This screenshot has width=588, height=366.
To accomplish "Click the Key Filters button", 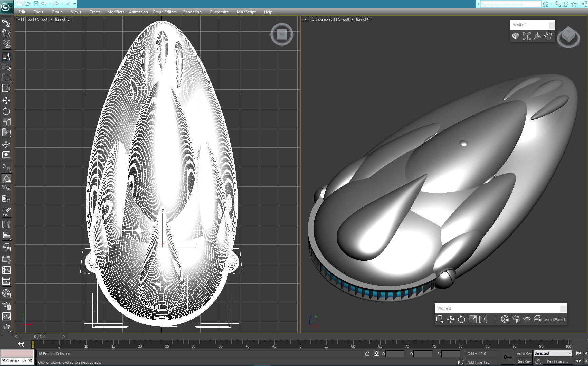I will point(557,361).
